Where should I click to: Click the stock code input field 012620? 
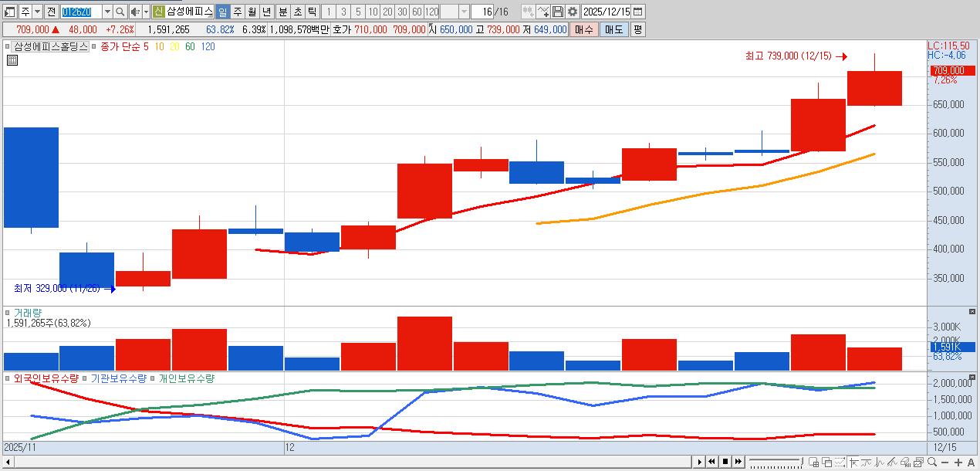tap(81, 12)
